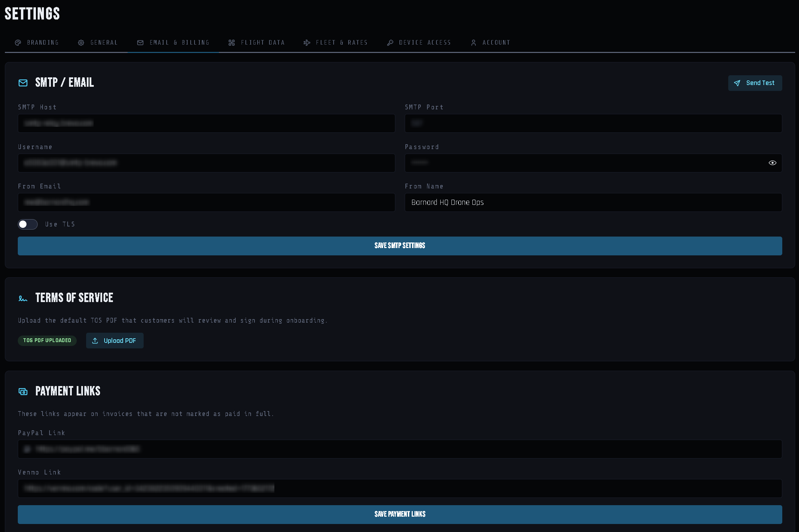The image size is (799, 532).
Task: Click the plane icon beside Fleet & Rates
Action: point(307,43)
